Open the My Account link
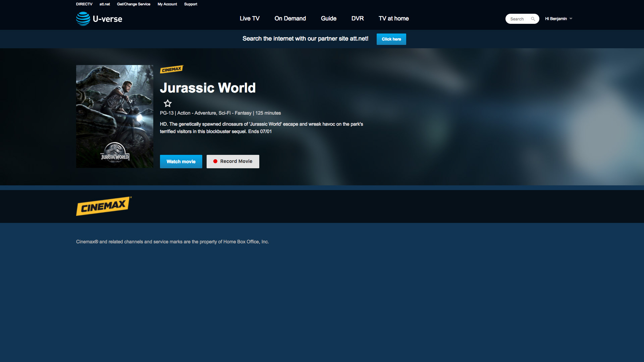 click(167, 4)
